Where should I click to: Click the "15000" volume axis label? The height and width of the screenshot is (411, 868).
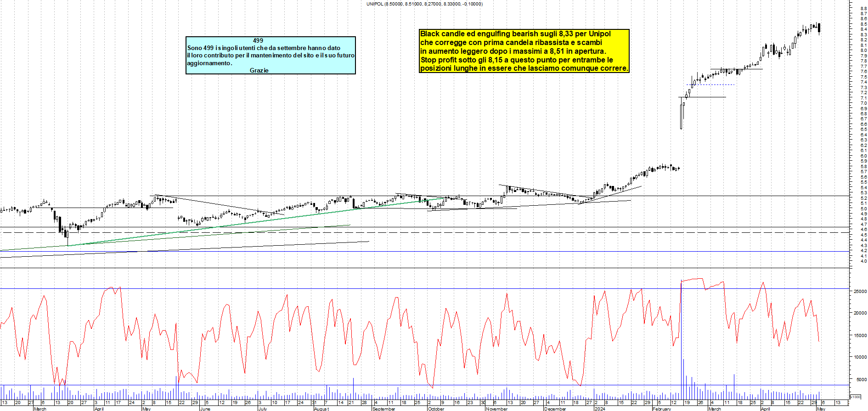pos(860,335)
